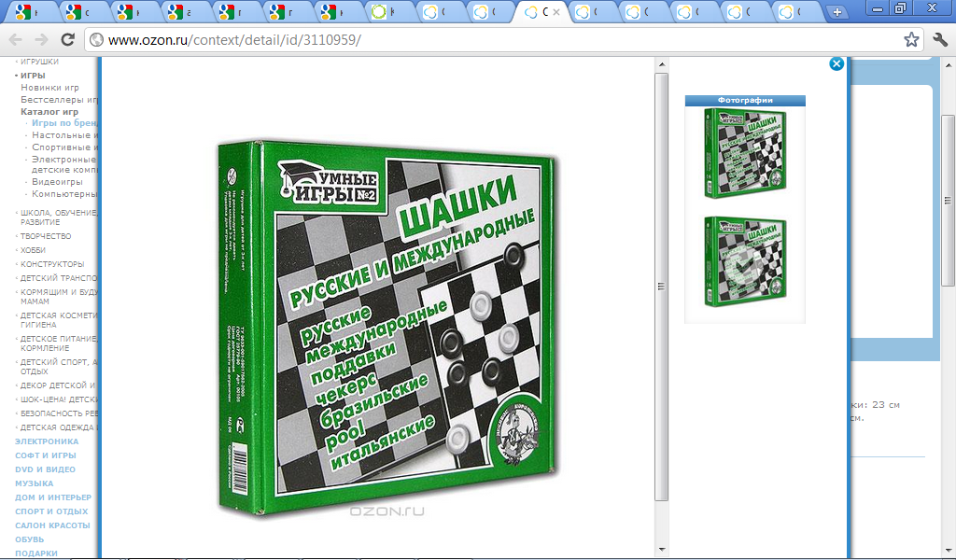Open ДЕТСКАЯ КОСМЕТИКА, ГИГИЕНА category
The width and height of the screenshot is (956, 560).
point(59,320)
